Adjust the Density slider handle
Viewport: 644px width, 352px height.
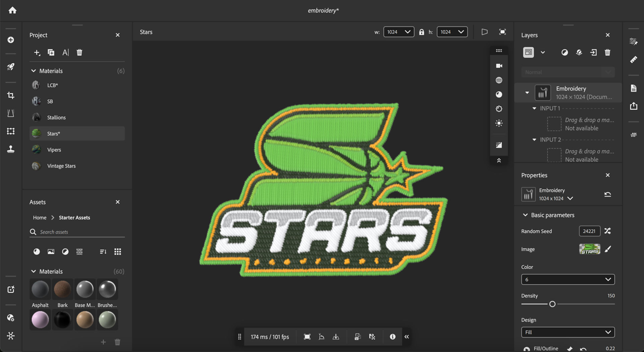click(552, 304)
